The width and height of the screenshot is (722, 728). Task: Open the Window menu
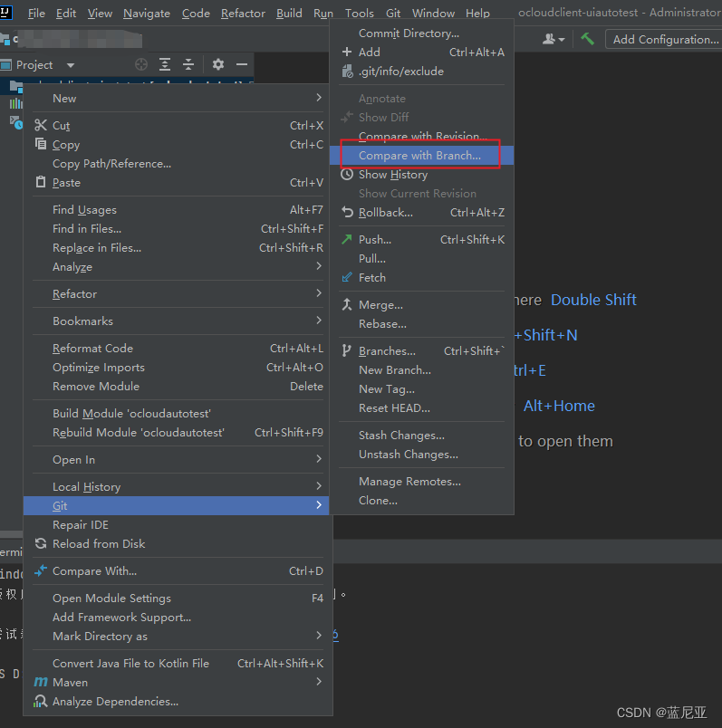point(433,14)
